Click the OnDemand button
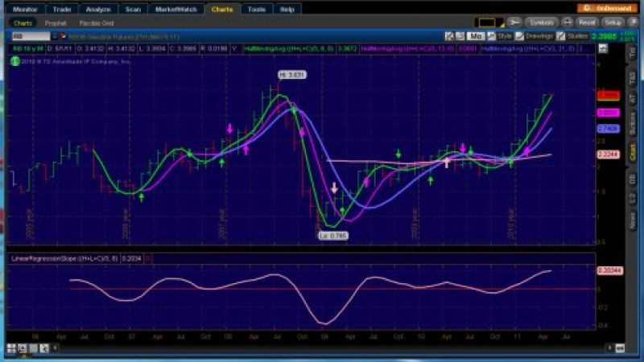This screenshot has height=362, width=644. (x=601, y=9)
